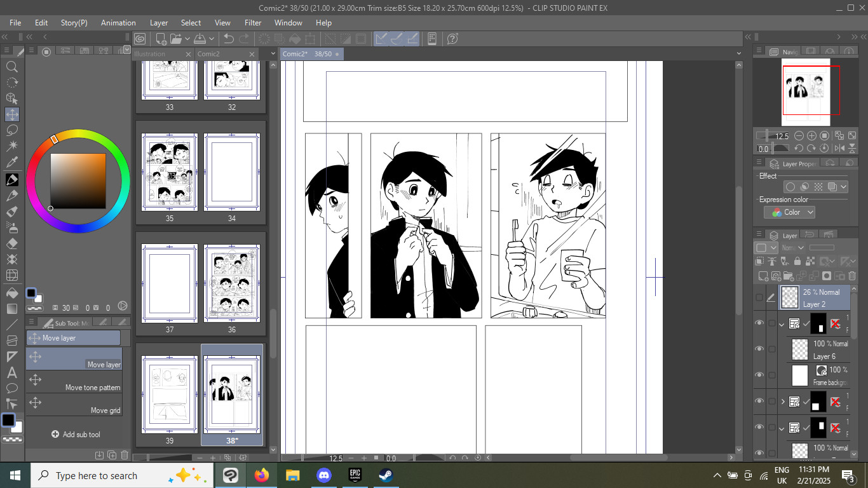Create a new file from the toolbar

tap(161, 39)
